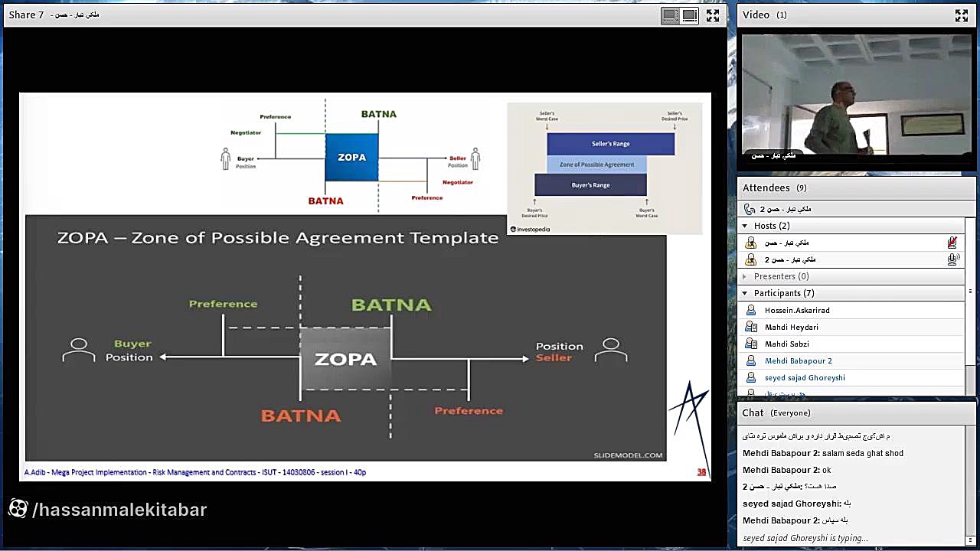This screenshot has width=980, height=551.
Task: Click the orange BATNA label in dark diagram
Action: tap(301, 416)
